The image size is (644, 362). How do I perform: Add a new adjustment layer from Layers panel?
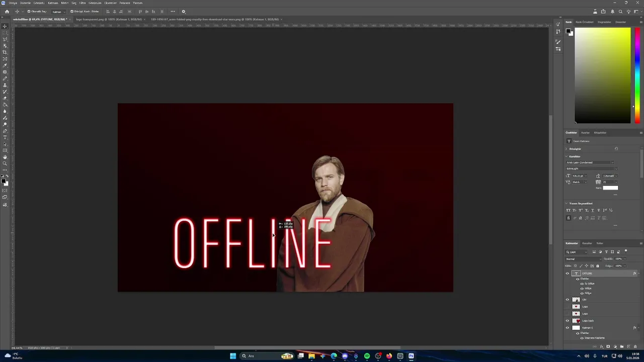[x=615, y=346]
